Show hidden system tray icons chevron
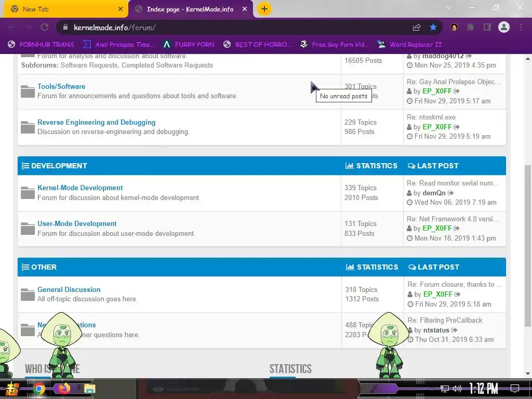 pyautogui.click(x=432, y=389)
